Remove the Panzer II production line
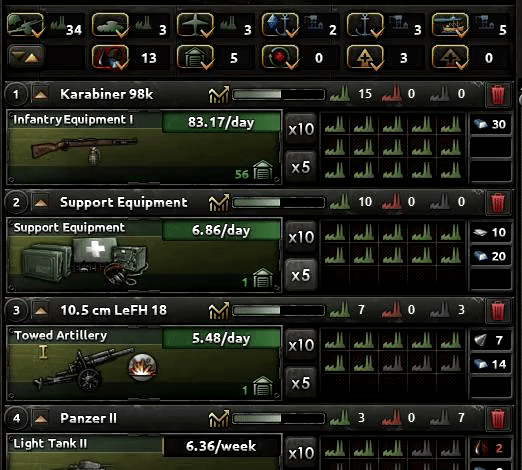The height and width of the screenshot is (470, 522). point(498,419)
